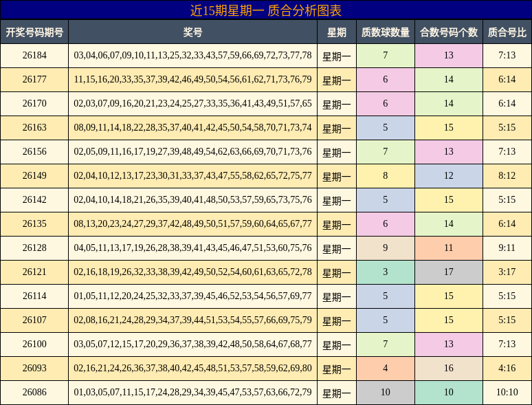Click the 质合号比 column header
Screen dimensions: 532x405
point(507,32)
